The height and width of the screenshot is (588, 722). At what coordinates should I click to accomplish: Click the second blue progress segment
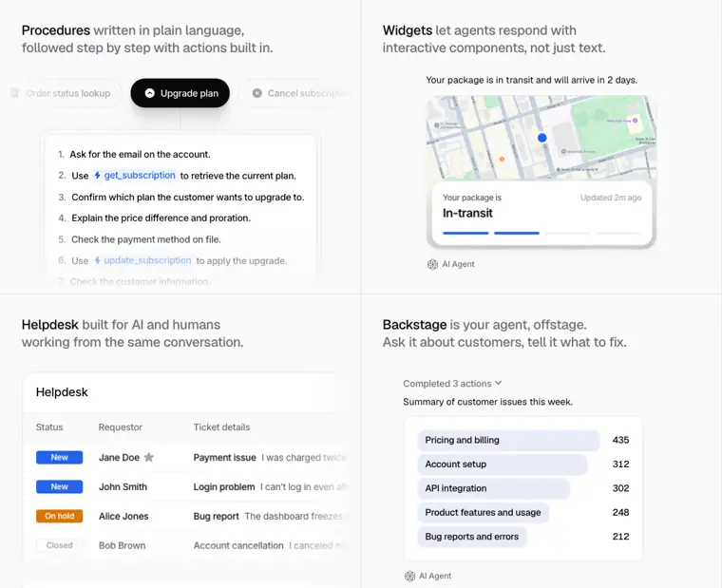tap(517, 233)
